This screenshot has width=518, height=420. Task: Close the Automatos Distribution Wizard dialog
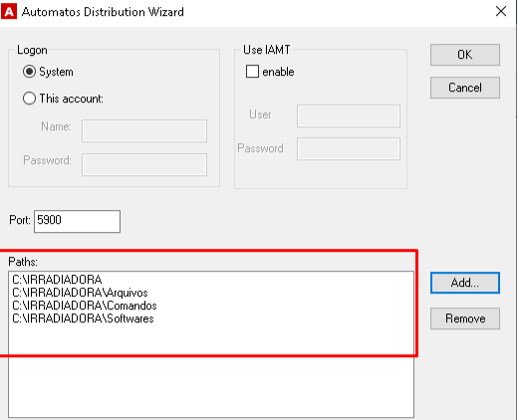(501, 12)
